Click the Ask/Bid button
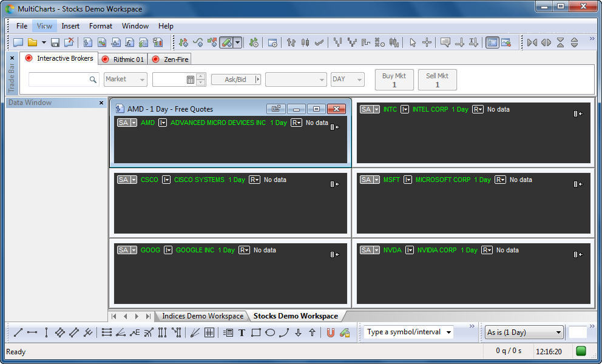602x364 pixels. pyautogui.click(x=235, y=79)
